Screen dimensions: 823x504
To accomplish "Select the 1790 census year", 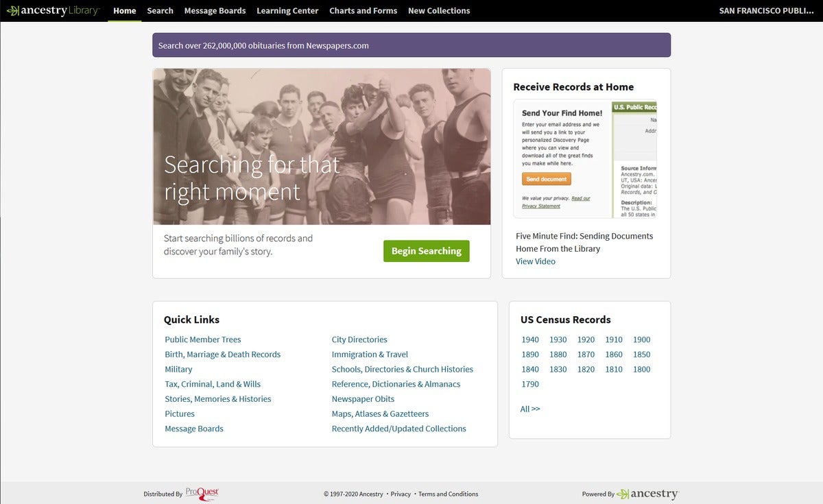I will pyautogui.click(x=530, y=384).
